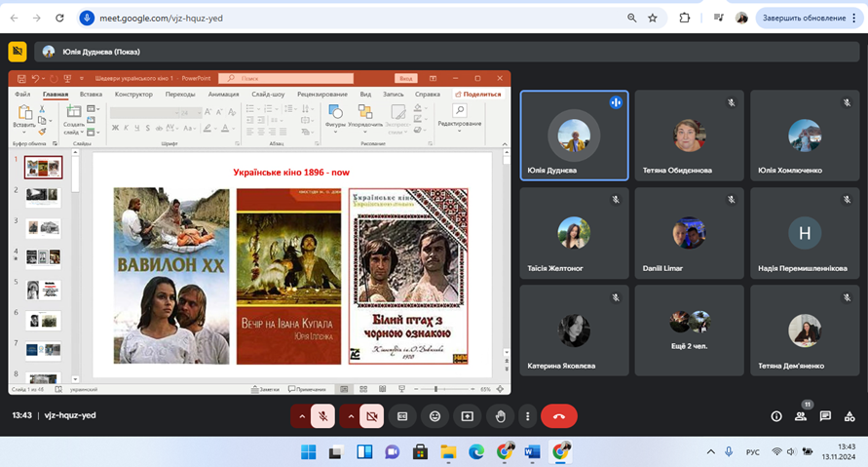Open the 'Ещё 2 чел.' tile
The image size is (868, 467).
[689, 331]
